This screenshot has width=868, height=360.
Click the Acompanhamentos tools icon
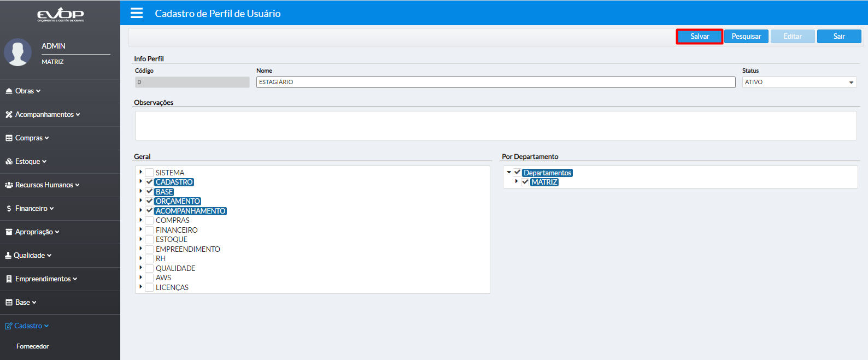pyautogui.click(x=9, y=115)
